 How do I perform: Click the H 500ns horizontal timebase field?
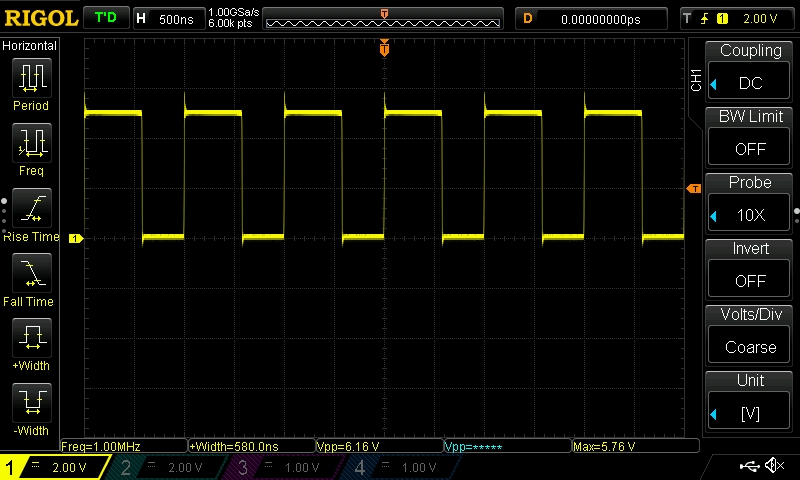169,19
